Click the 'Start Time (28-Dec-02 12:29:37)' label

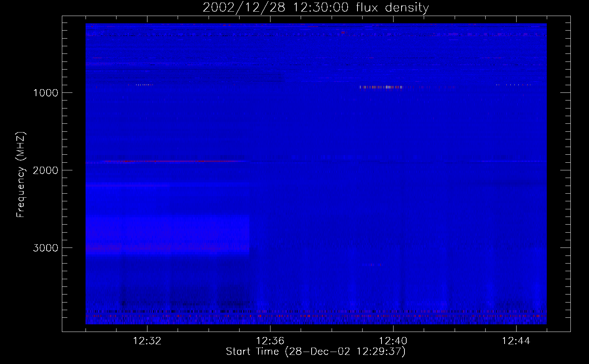coord(316,352)
